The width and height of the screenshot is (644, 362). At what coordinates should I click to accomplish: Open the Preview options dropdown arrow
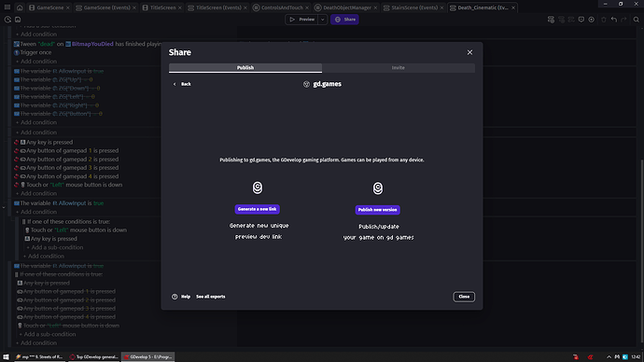[x=323, y=20]
